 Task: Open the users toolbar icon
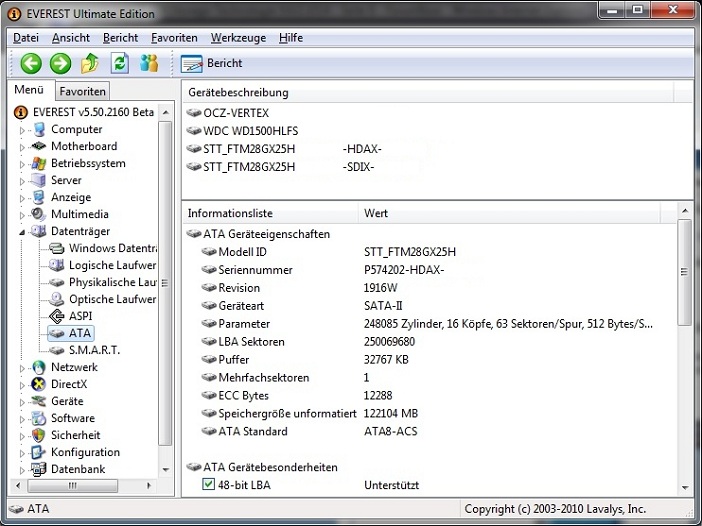coord(149,63)
